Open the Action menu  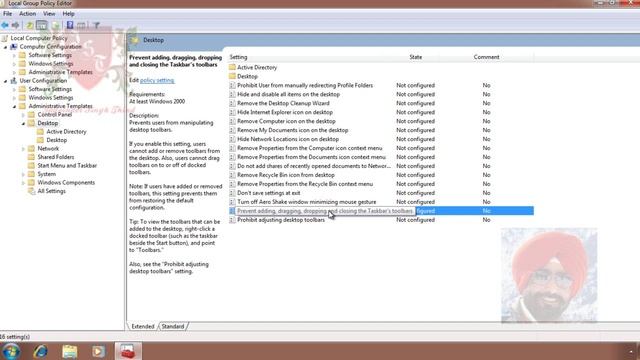coord(27,13)
